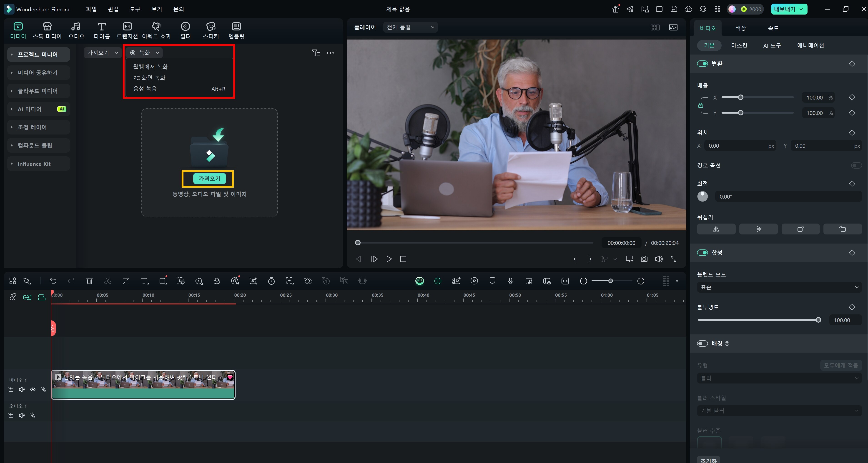Image resolution: width=868 pixels, height=463 pixels.
Task: Click the stop button under preview
Action: click(x=403, y=259)
